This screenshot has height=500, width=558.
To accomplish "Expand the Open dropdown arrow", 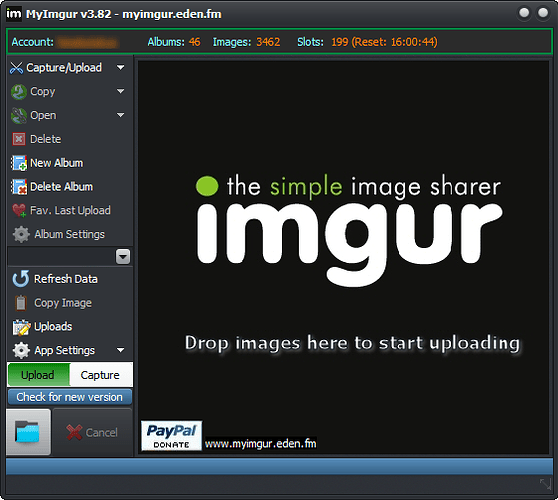I will point(121,115).
